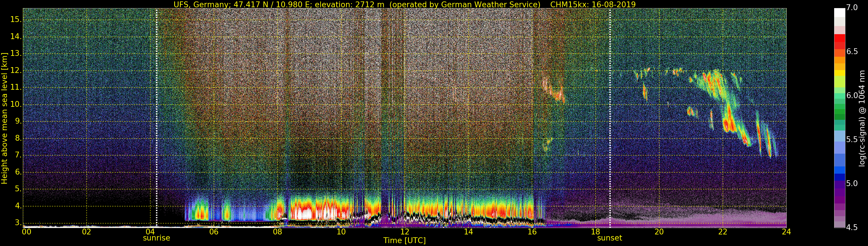Click the sunrise dotted vertical line
The image size is (868, 246).
(157, 118)
